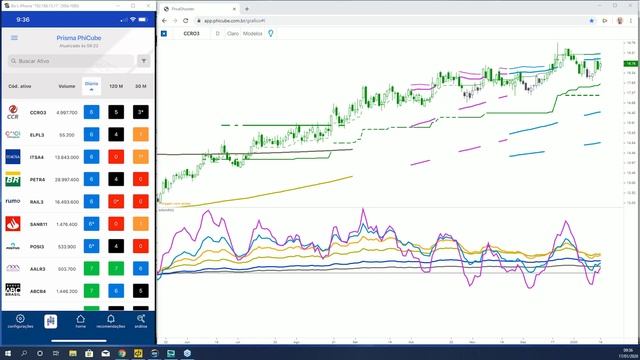Click ELPL3 orange 30 M tile
The image size is (640, 360).
141,134
